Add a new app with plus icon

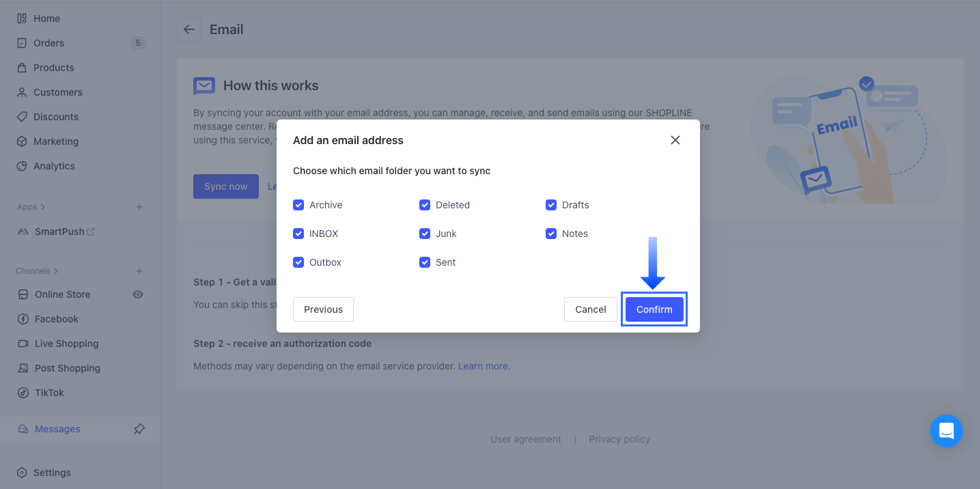click(x=139, y=207)
